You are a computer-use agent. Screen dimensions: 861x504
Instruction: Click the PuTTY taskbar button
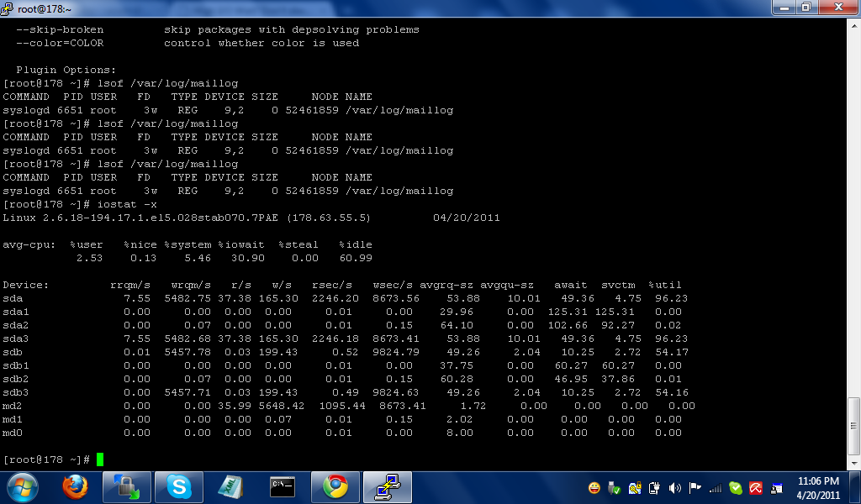point(387,486)
